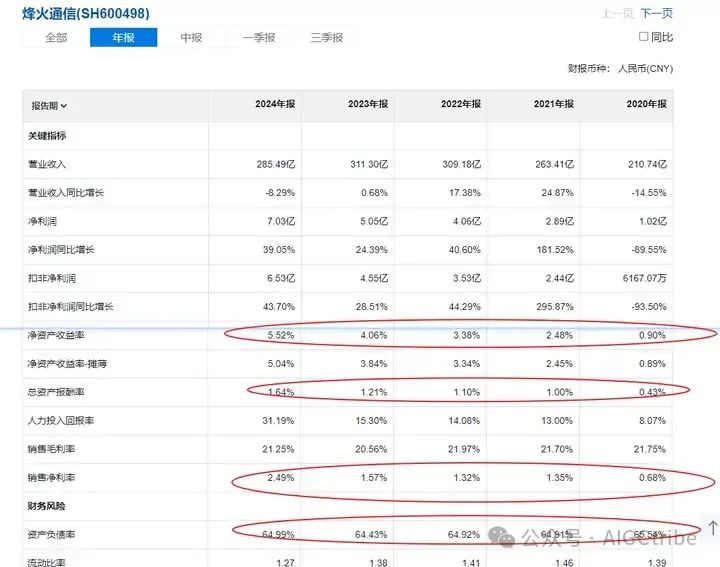720x567 pixels.
Task: Click the 2.49% net margin cell
Action: (281, 477)
